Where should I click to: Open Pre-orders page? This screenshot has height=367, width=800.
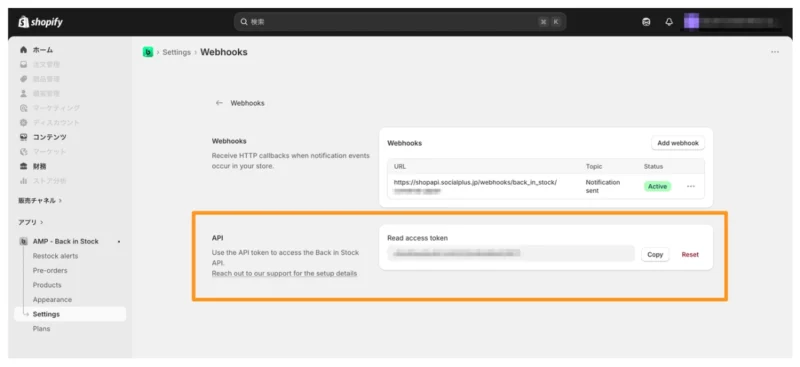click(x=50, y=271)
